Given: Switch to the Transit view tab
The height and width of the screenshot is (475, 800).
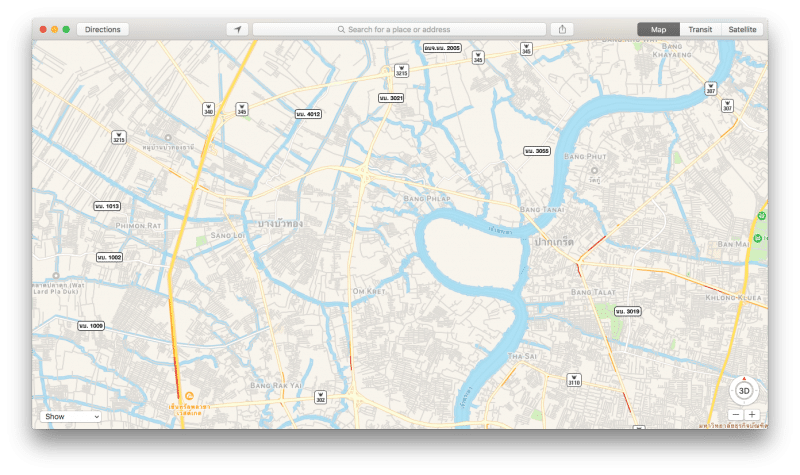Looking at the screenshot, I should point(700,30).
